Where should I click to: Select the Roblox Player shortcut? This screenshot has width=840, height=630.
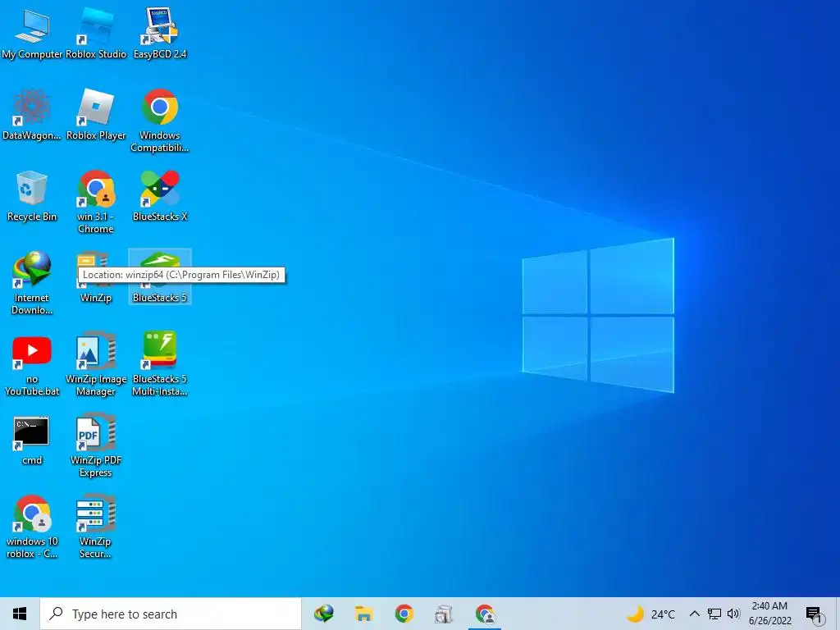click(96, 115)
